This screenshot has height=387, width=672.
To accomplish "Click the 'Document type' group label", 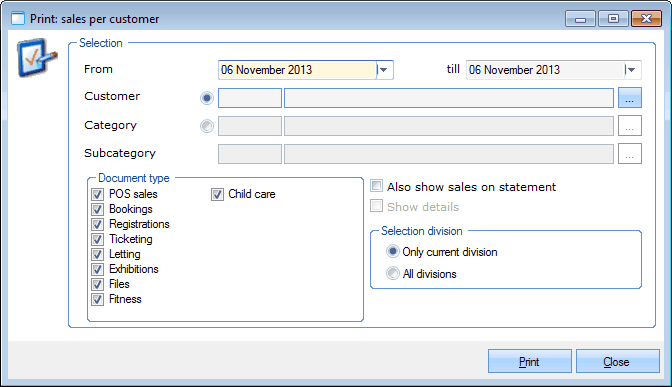I will tap(134, 178).
